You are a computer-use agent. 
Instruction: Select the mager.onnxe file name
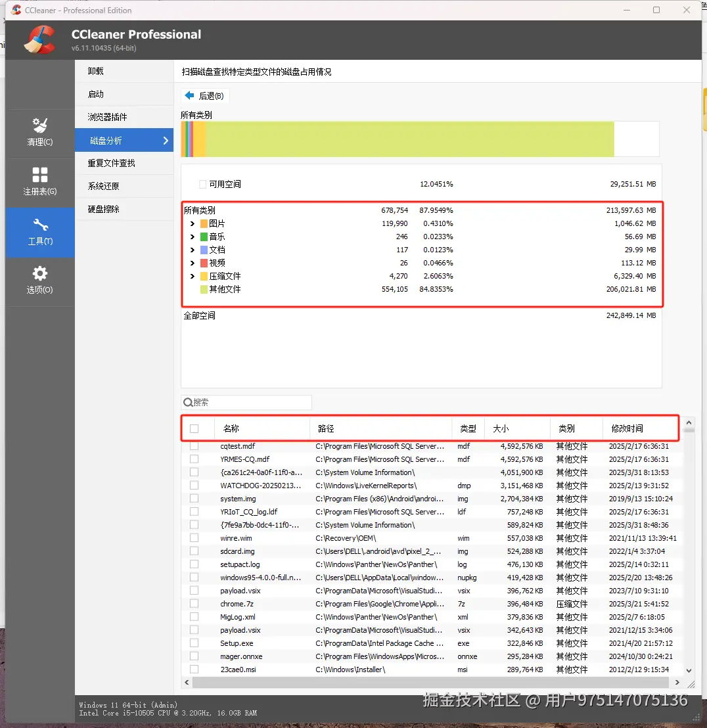241,656
